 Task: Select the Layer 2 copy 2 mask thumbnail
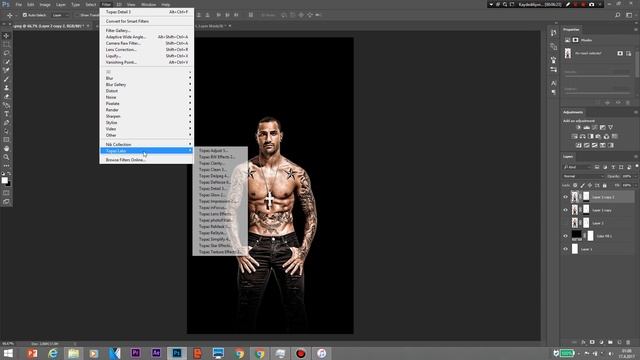pos(586,197)
